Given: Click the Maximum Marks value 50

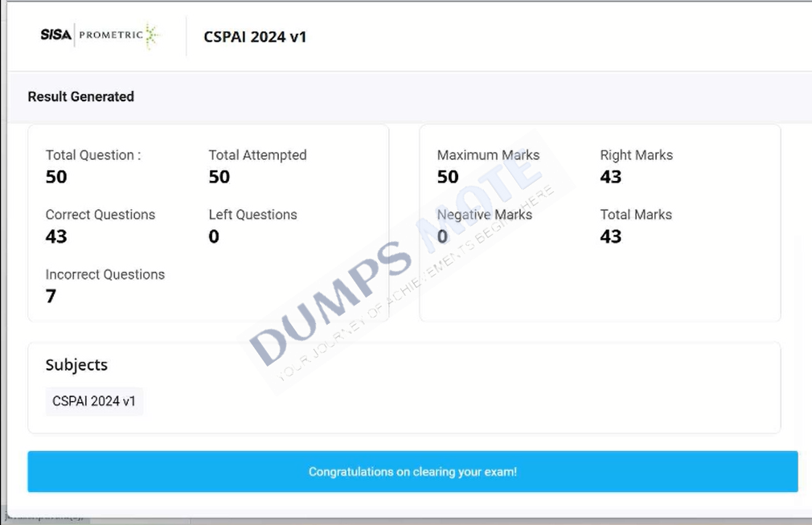Looking at the screenshot, I should click(448, 177).
